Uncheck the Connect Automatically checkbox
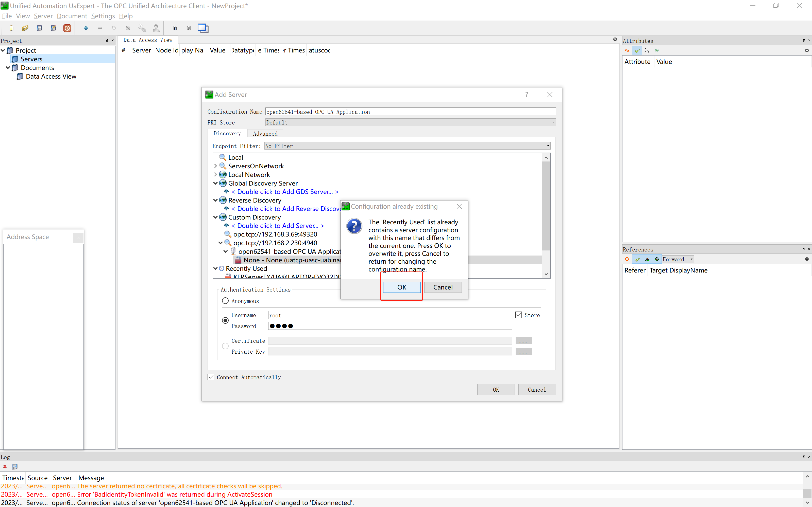 pos(211,377)
